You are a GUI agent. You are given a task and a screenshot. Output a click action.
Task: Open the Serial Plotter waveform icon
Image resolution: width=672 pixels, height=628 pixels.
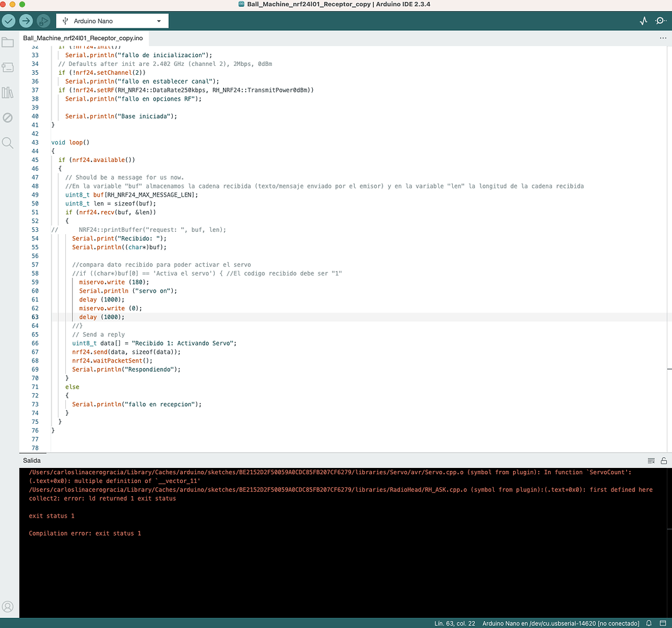[642, 21]
